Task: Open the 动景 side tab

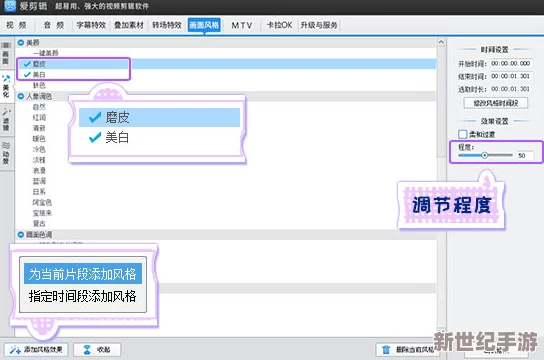Action: (6, 153)
